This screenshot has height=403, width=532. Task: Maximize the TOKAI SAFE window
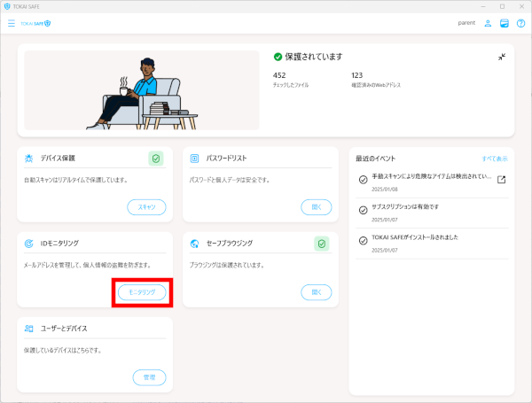point(502,6)
